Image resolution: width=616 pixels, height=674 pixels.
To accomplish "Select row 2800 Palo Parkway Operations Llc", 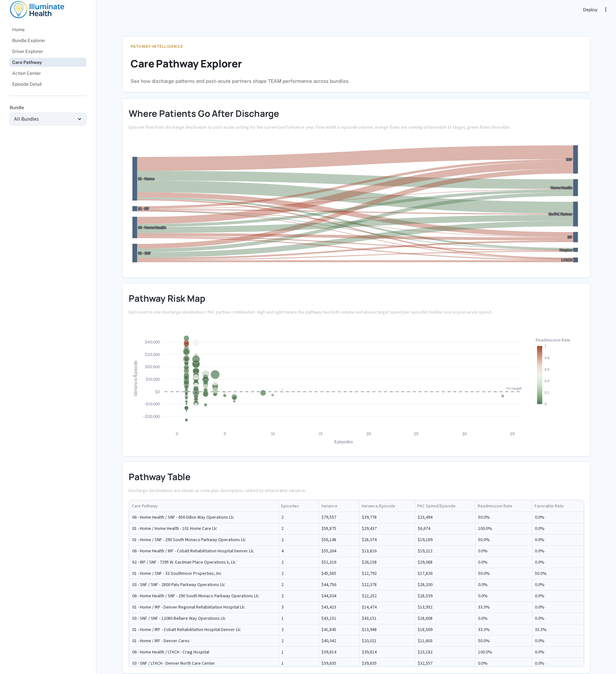I will point(356,585).
